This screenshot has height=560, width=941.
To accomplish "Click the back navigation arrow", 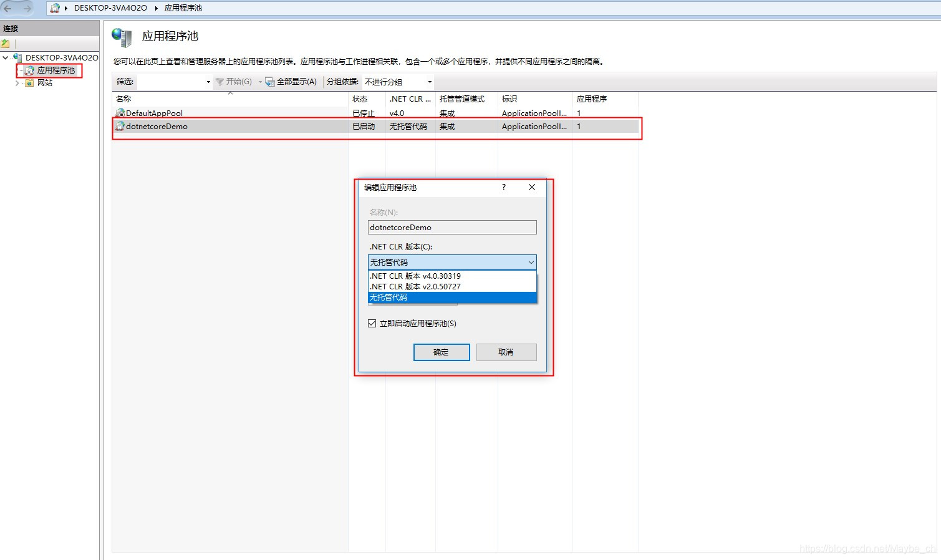I will [7, 8].
